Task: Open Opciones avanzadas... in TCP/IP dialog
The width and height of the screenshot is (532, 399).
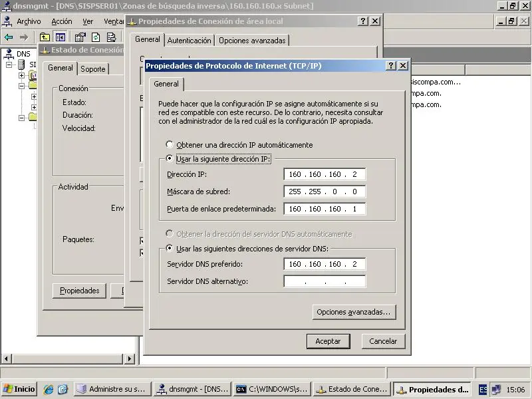Action: point(354,312)
